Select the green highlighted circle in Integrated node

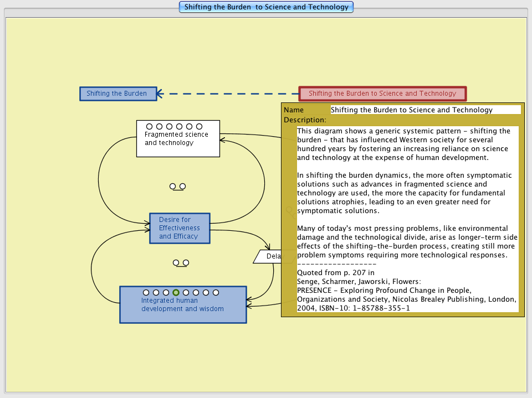[176, 292]
